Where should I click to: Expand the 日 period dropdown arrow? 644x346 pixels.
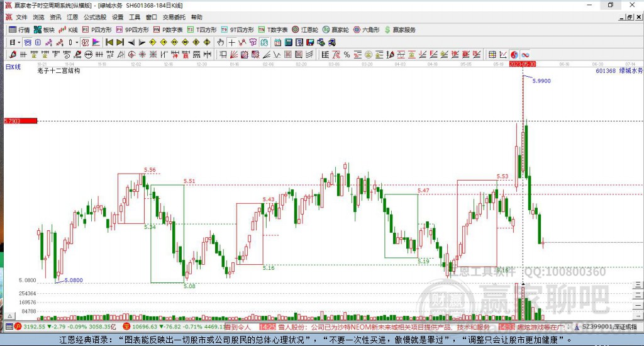click(x=19, y=42)
